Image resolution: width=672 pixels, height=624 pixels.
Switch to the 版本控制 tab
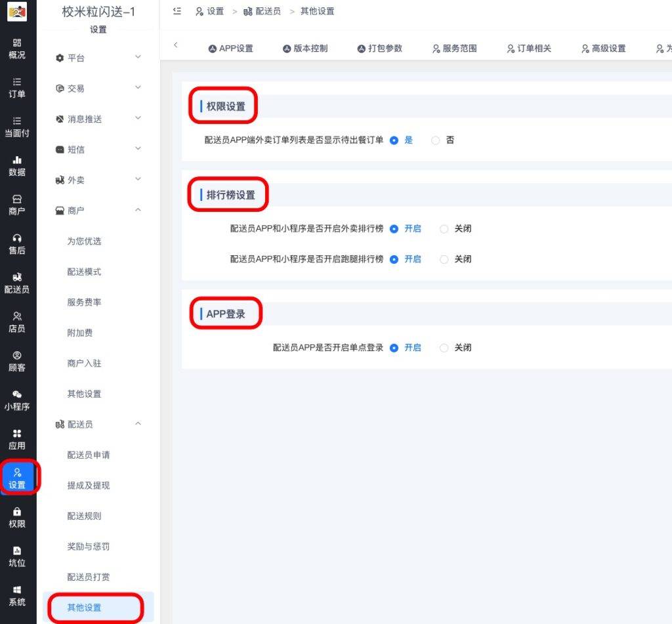click(305, 49)
